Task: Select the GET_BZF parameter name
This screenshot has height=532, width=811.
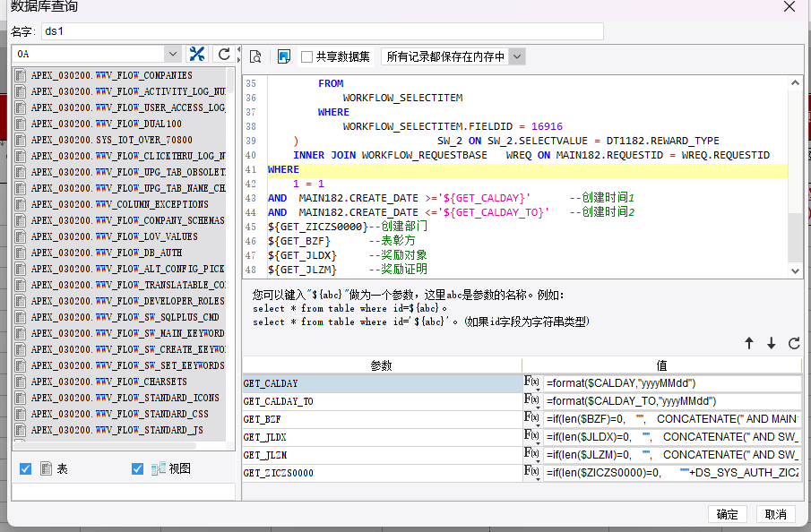Action: click(263, 419)
